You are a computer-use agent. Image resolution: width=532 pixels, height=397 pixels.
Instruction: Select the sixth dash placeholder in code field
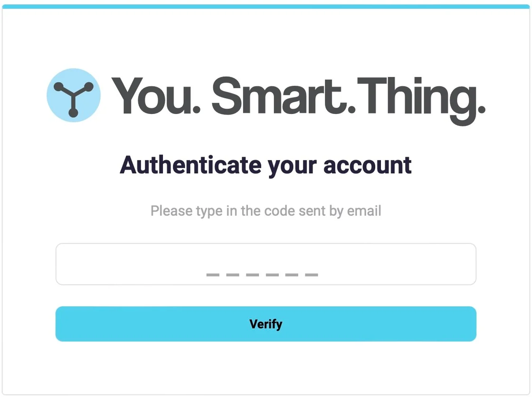(x=312, y=275)
